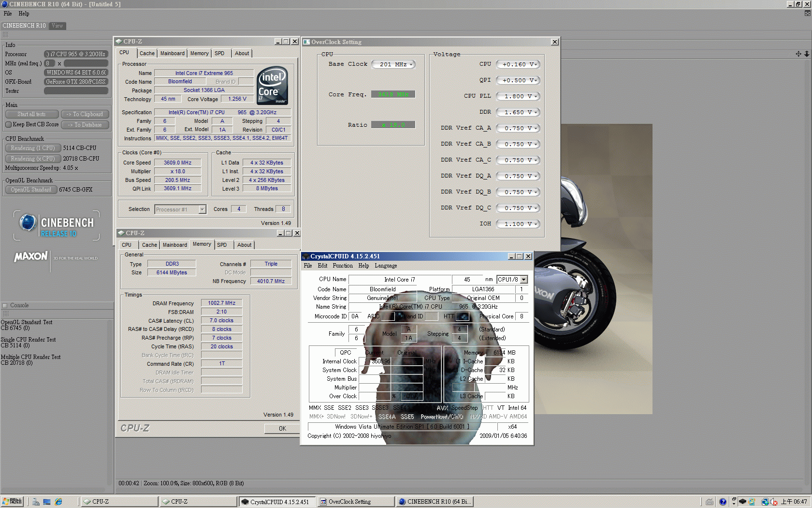Click OverClock Setting title bar icon
This screenshot has height=508, width=812.
306,42
